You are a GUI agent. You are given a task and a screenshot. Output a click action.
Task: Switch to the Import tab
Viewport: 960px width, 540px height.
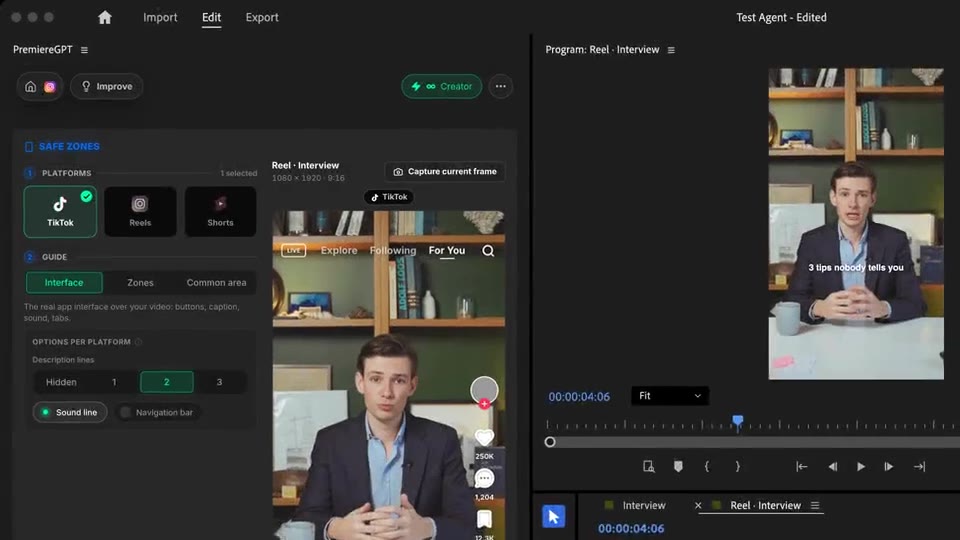[x=160, y=17]
